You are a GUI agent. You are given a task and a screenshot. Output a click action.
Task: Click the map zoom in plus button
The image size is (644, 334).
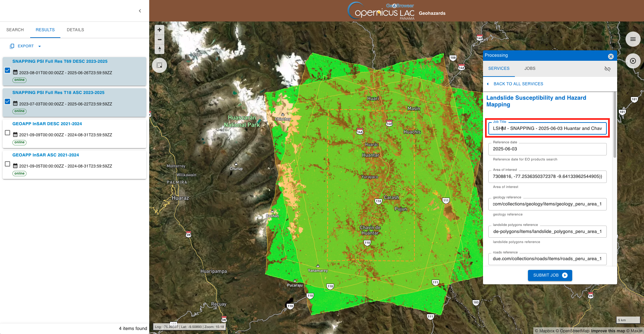[x=160, y=30]
